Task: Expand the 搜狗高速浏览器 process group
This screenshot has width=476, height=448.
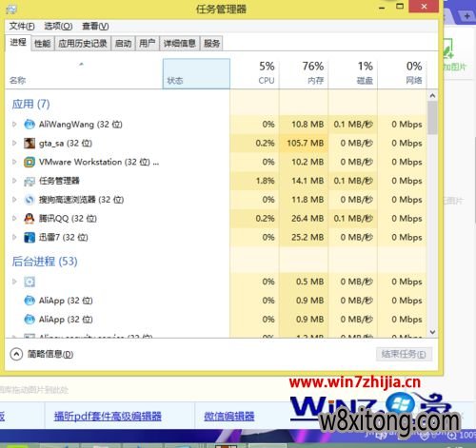Action: point(14,200)
